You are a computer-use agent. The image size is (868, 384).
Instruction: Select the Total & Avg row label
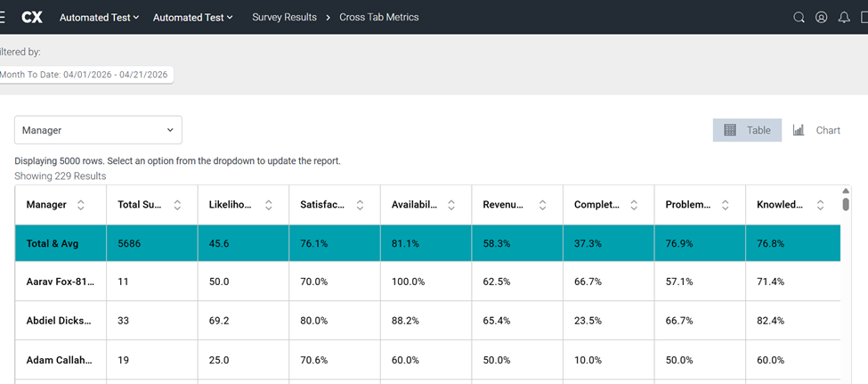53,243
